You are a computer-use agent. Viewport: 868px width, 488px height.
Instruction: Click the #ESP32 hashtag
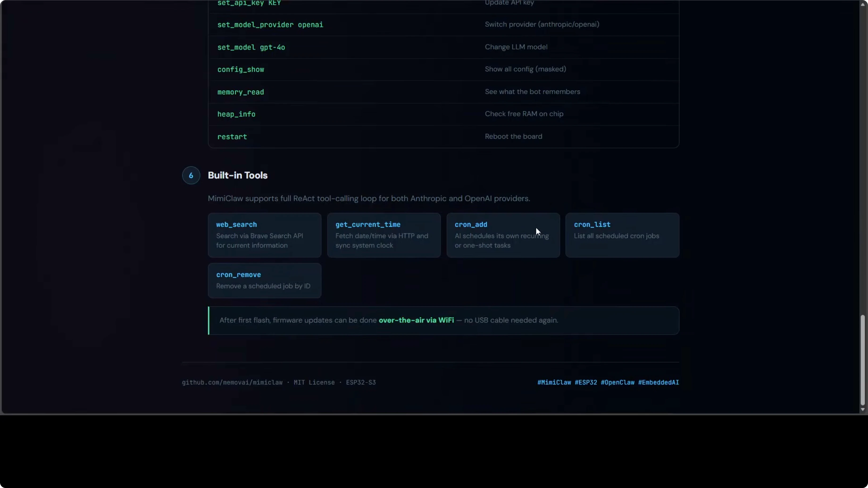586,382
